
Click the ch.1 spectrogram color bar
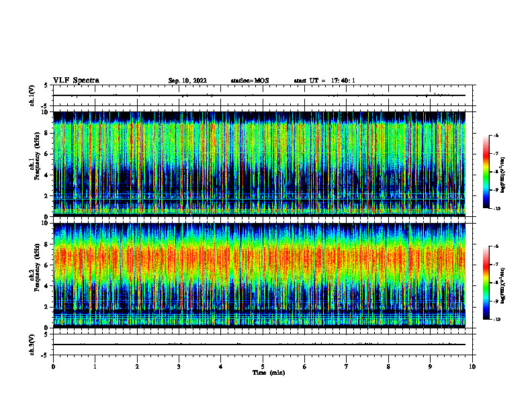point(486,172)
